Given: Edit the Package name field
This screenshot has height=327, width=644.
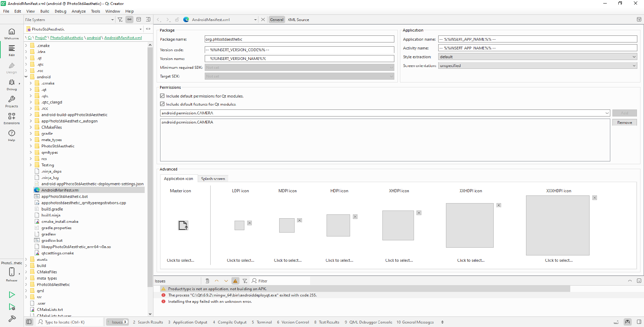Looking at the screenshot, I should (x=299, y=39).
